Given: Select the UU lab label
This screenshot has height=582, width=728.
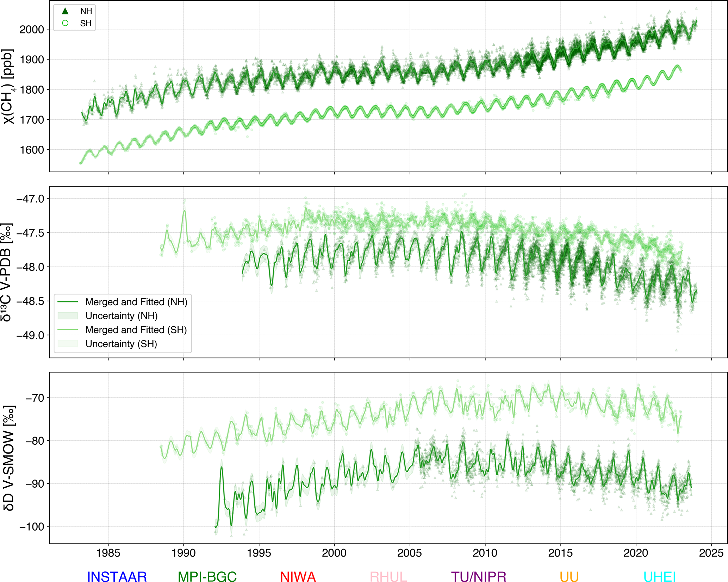Looking at the screenshot, I should click(569, 576).
